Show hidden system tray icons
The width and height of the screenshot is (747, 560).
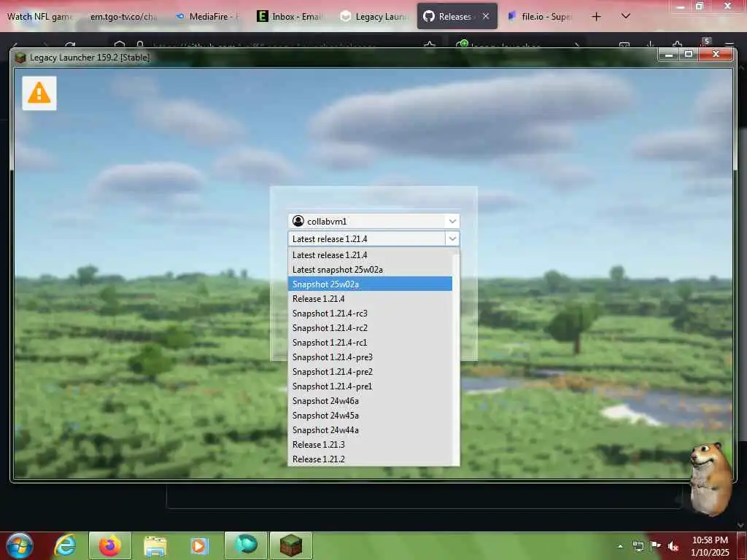[620, 546]
